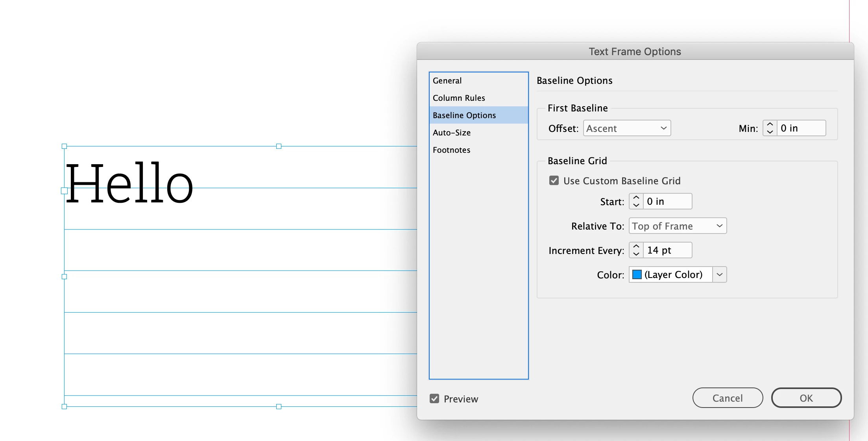Viewport: 868px width, 441px height.
Task: Select the Auto-Size section
Action: pos(452,133)
